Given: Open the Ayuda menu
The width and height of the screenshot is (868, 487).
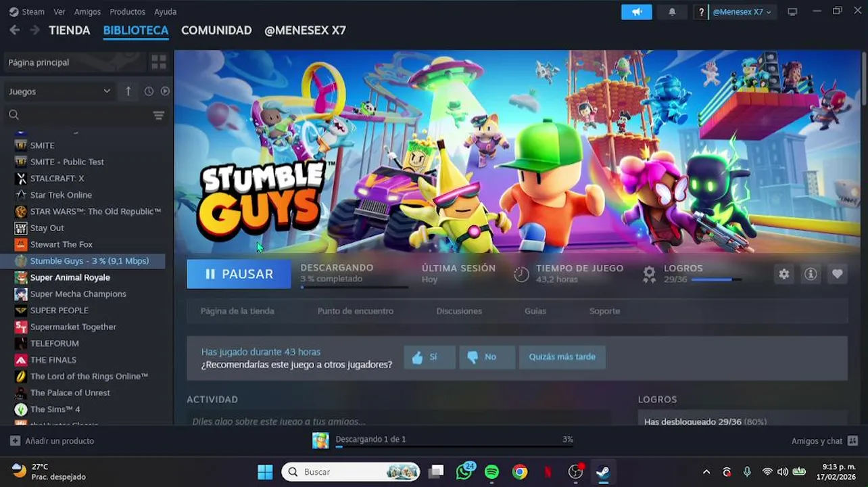Looking at the screenshot, I should pos(165,11).
